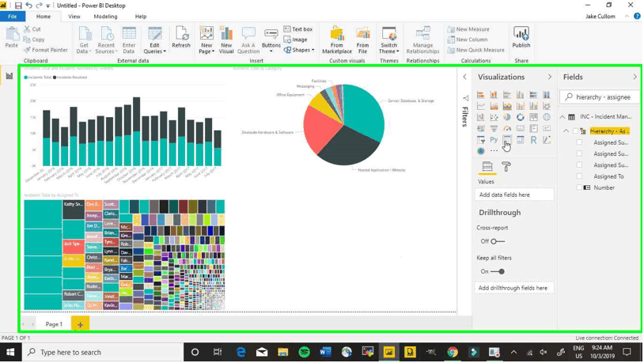The height and width of the screenshot is (363, 644).
Task: Select the Gauge visual
Action: click(507, 129)
